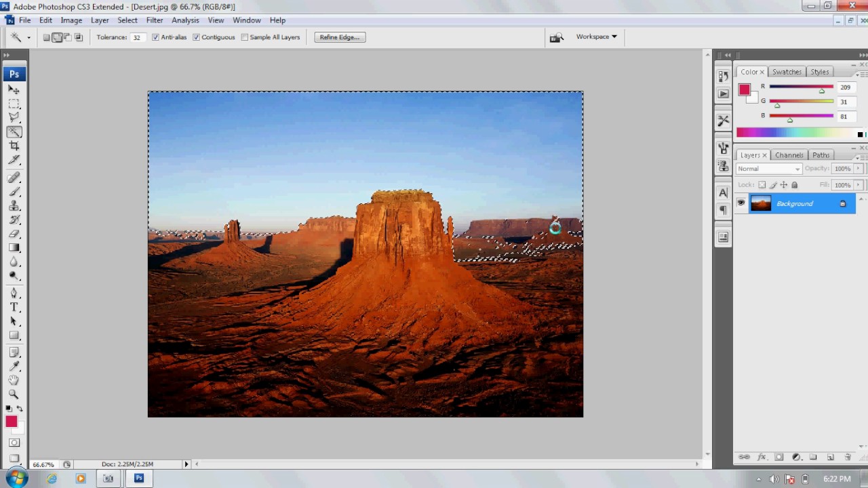
Task: Select the Dodge tool
Action: click(14, 276)
